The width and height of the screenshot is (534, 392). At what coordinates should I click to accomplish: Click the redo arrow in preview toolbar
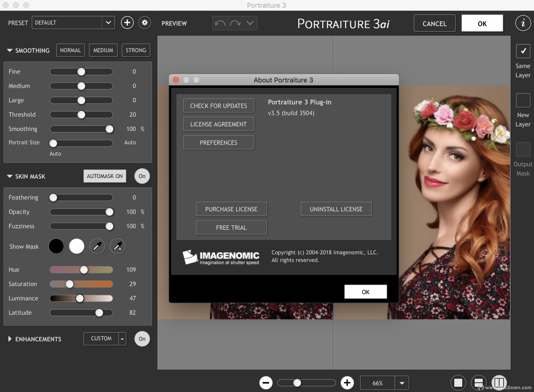tap(235, 23)
